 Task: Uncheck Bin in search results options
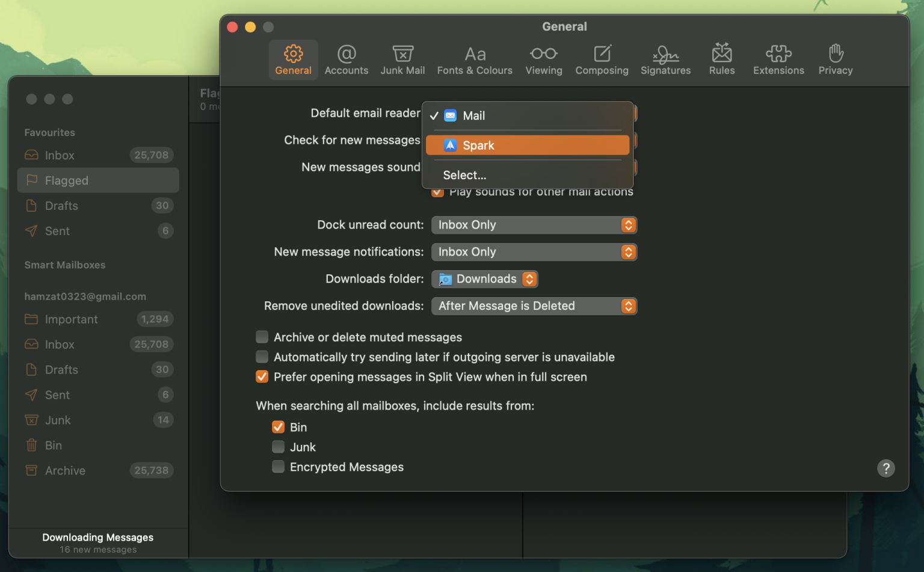[278, 426]
